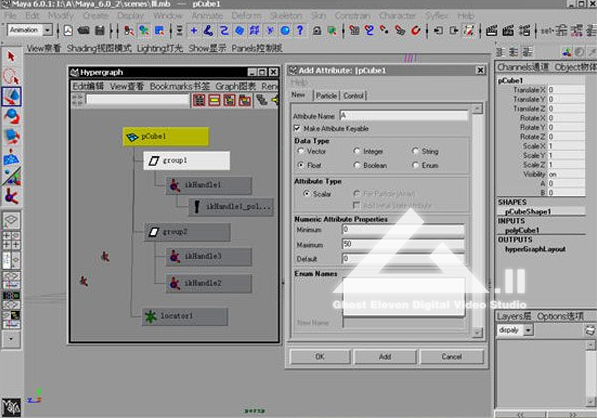The height and width of the screenshot is (418, 597).
Task: Click the New Scene icon in shelf
Action: (x=68, y=30)
